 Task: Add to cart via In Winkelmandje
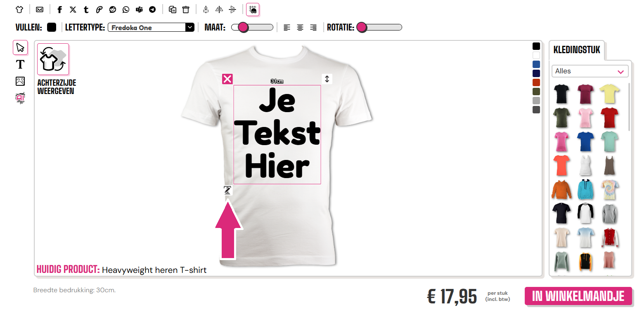point(578,296)
